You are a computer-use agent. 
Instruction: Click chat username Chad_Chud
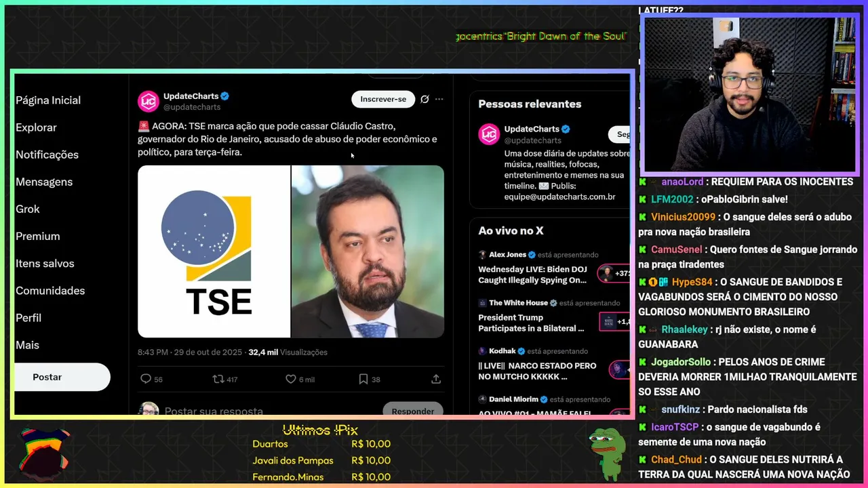676,460
